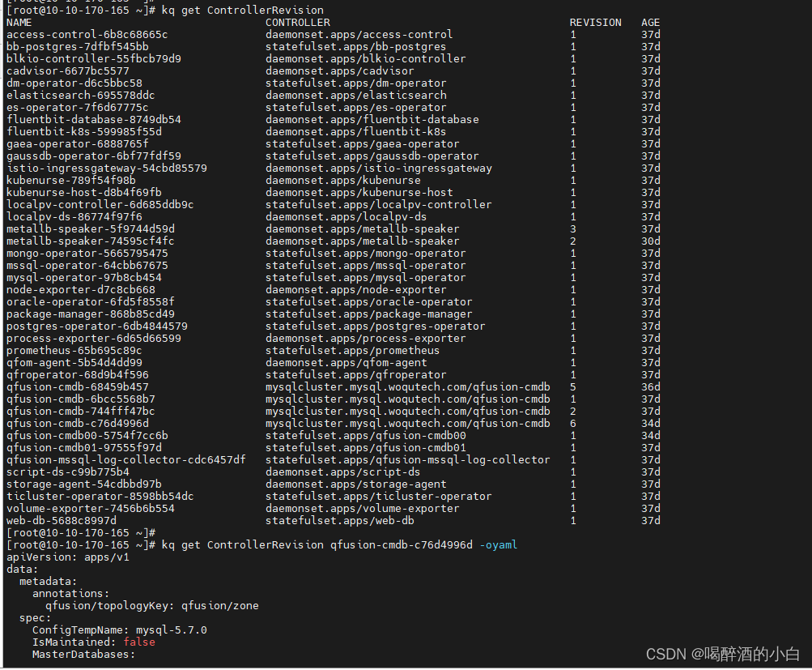Click oracle-operator-6fd5f8558f name
812x670 pixels.
pyautogui.click(x=91, y=303)
